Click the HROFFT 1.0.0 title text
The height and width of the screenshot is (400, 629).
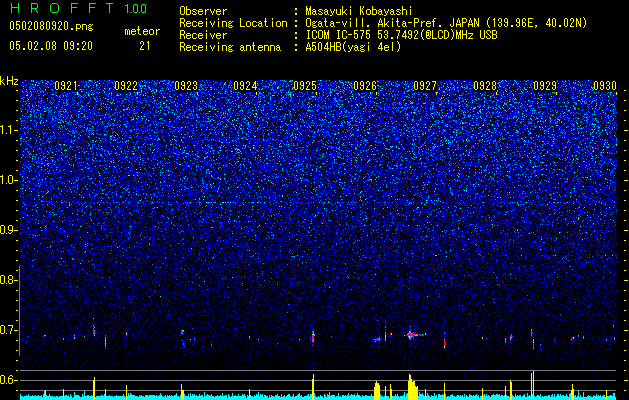click(78, 8)
